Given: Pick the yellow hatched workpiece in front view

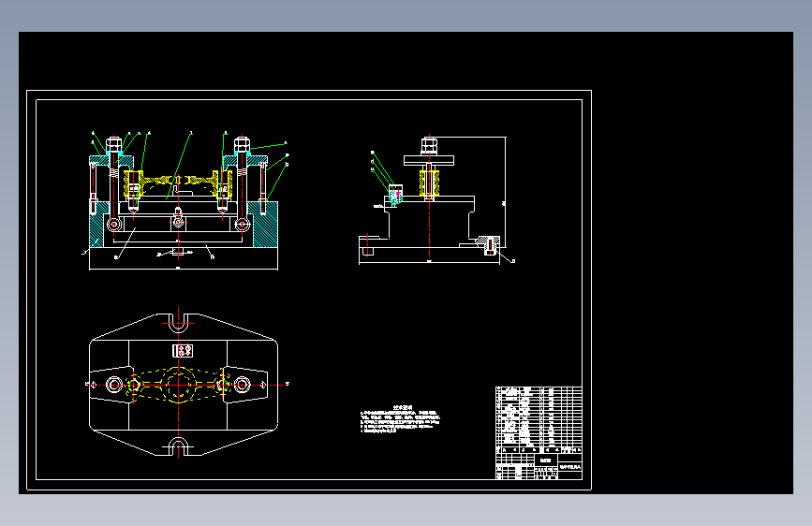Looking at the screenshot, I should coord(178,183).
